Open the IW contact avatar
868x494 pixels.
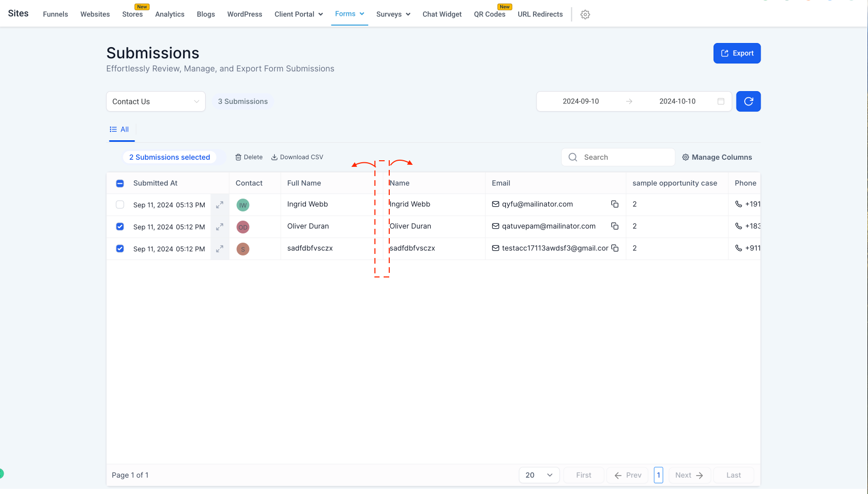coord(243,205)
